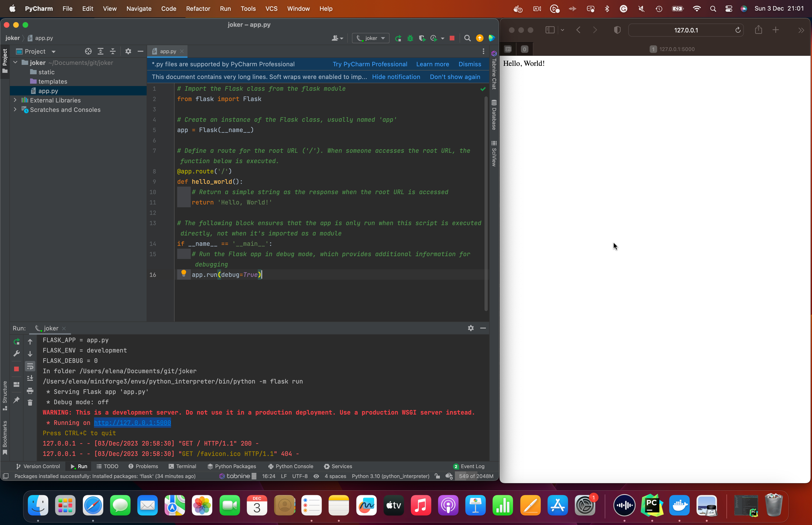This screenshot has height=525, width=812.
Task: Toggle the Structure tool window stripe button
Action: (5, 396)
